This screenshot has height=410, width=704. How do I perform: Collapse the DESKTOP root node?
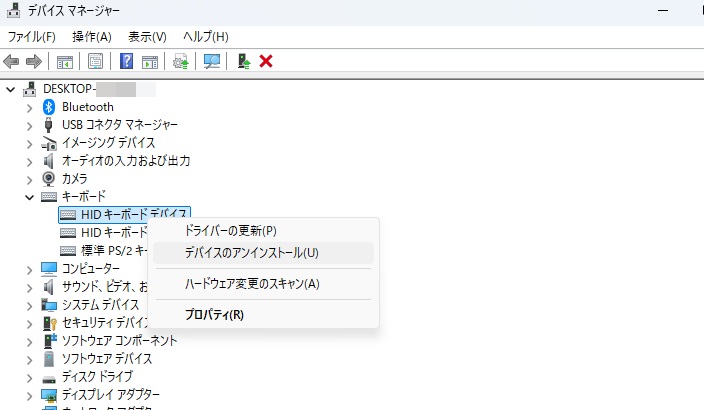pyautogui.click(x=11, y=89)
